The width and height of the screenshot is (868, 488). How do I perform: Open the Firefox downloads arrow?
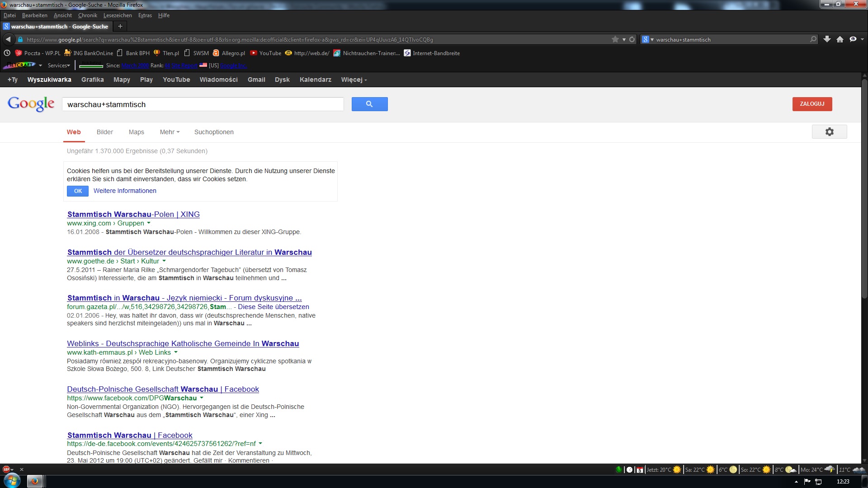click(827, 39)
